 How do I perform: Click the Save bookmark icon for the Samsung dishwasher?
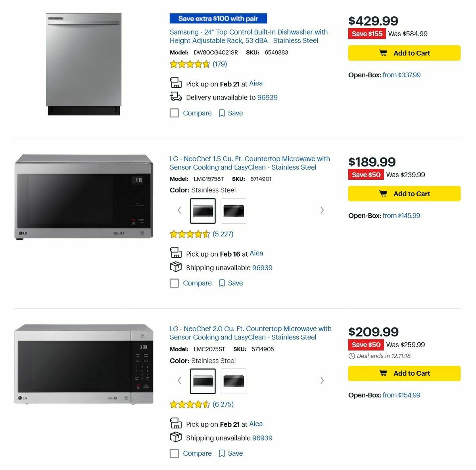pyautogui.click(x=222, y=113)
